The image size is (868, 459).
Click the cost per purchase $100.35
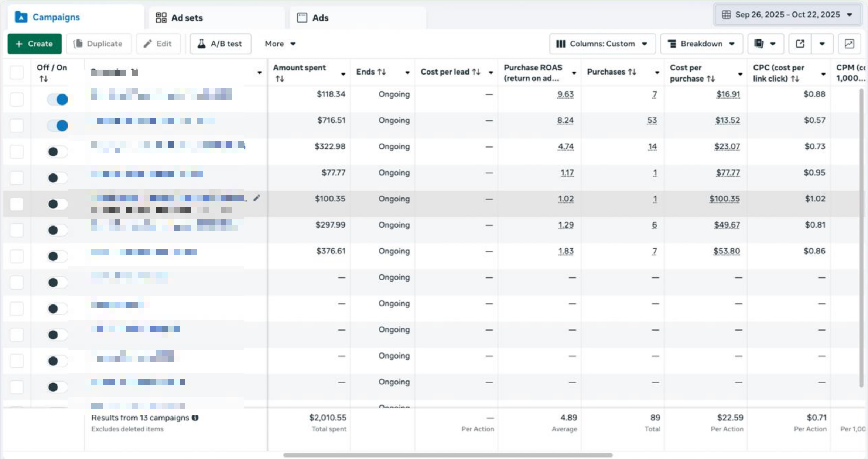(724, 199)
